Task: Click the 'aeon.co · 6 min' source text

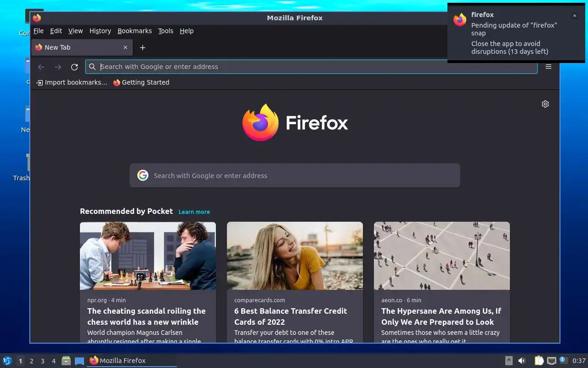Action: tap(401, 300)
